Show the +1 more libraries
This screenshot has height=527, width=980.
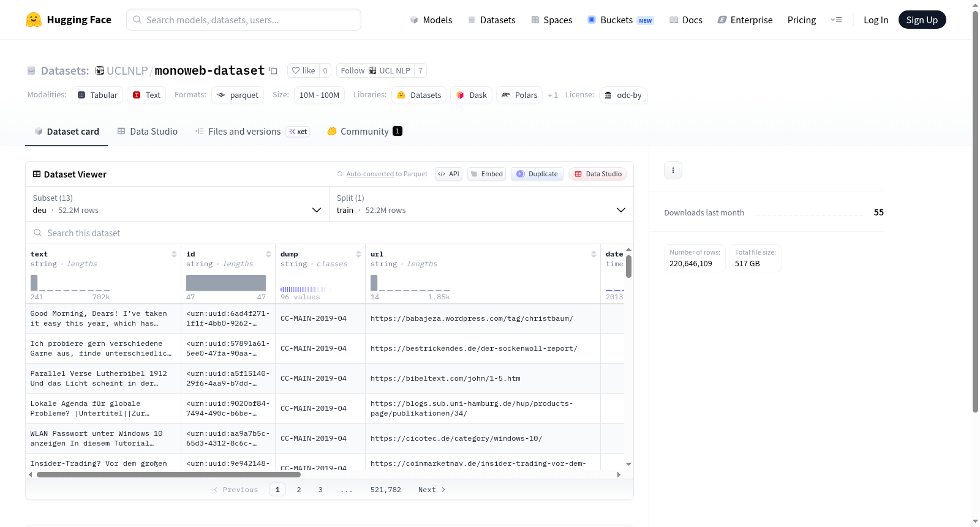(x=552, y=95)
